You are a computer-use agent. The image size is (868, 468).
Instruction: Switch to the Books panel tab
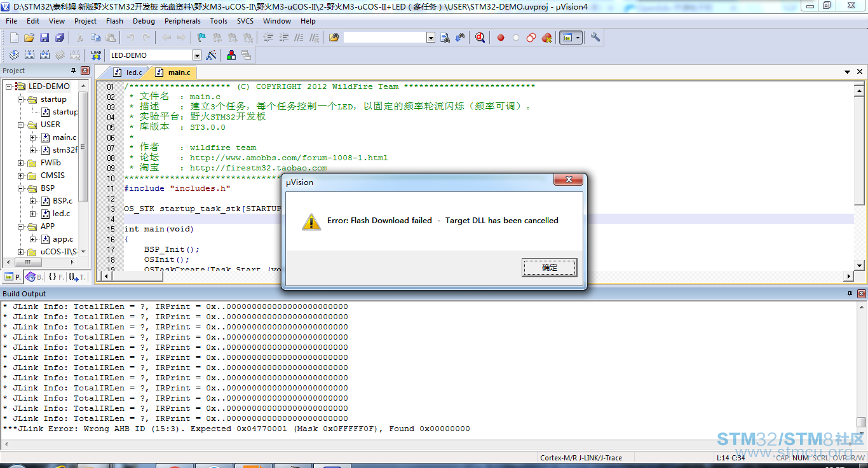click(34, 277)
